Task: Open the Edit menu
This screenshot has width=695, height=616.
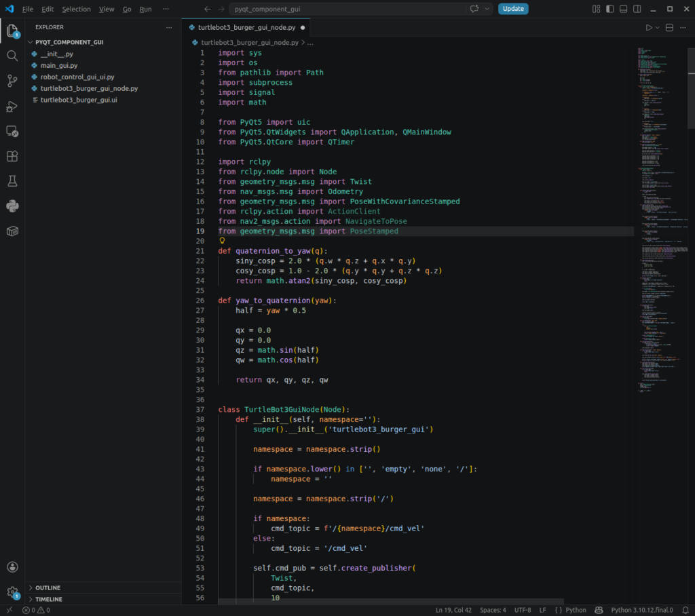Action: point(48,9)
